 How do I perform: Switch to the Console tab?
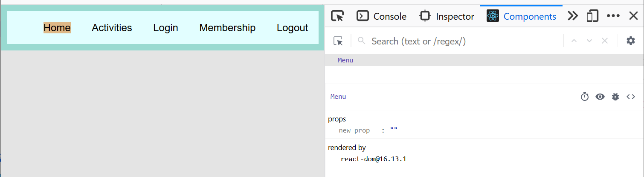click(382, 16)
